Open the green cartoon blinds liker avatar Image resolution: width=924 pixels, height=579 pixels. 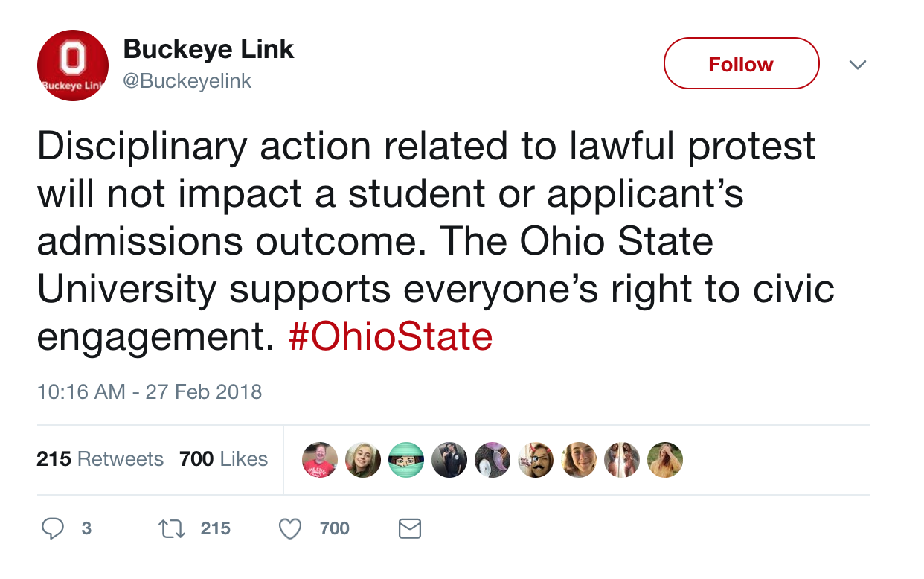406,460
